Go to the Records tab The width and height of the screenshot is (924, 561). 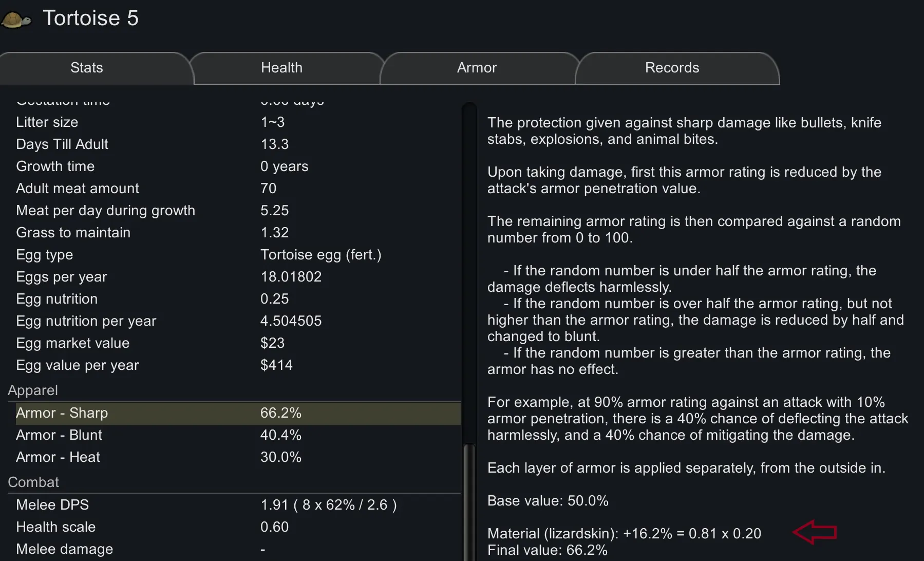click(x=672, y=68)
